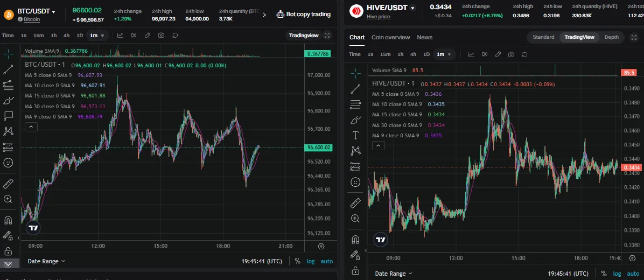Select text T tool in HIVE chart
Screen dimensions: 644x280
point(356,135)
